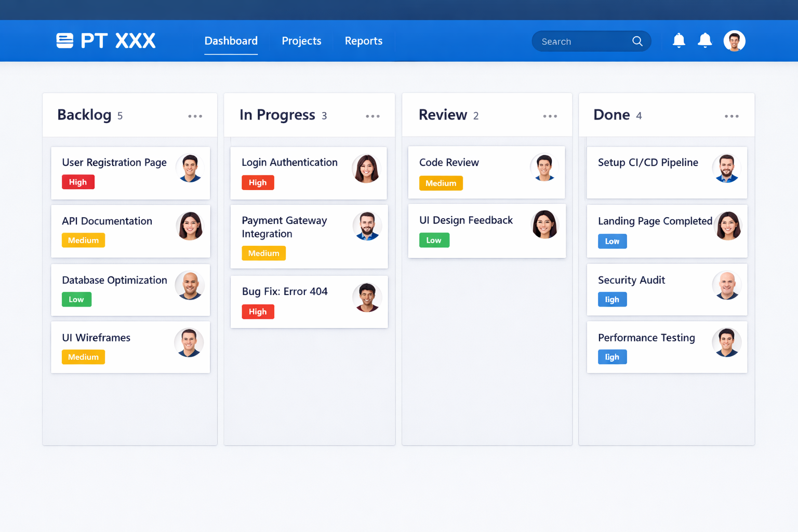
Task: Click assignee avatar on Database Optimization card
Action: [190, 286]
